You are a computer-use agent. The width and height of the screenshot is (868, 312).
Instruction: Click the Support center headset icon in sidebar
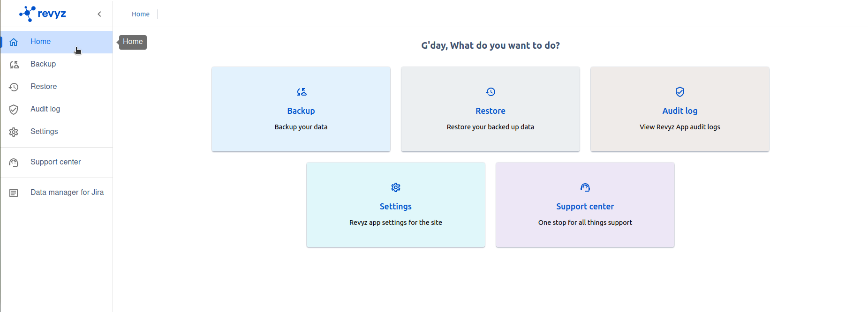click(x=14, y=163)
